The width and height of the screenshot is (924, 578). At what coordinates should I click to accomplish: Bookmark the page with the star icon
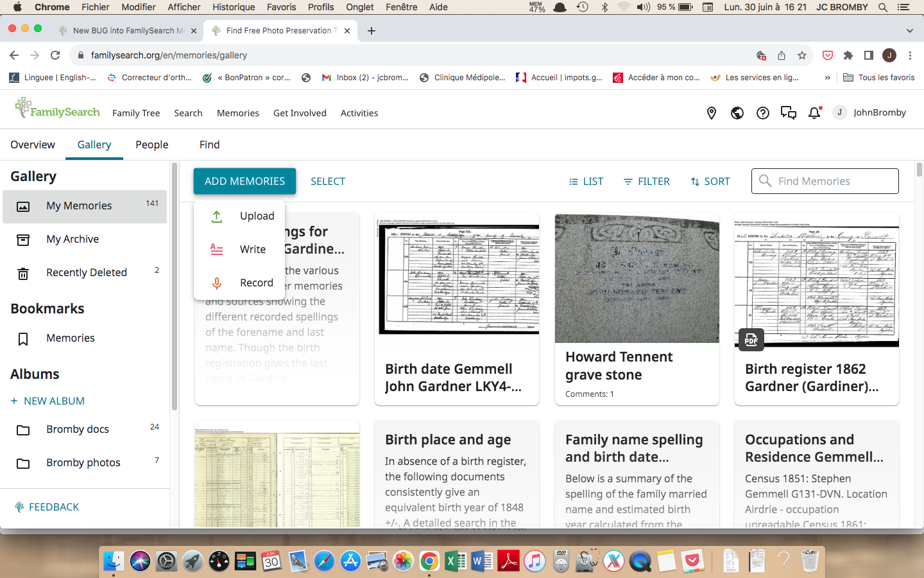point(802,55)
